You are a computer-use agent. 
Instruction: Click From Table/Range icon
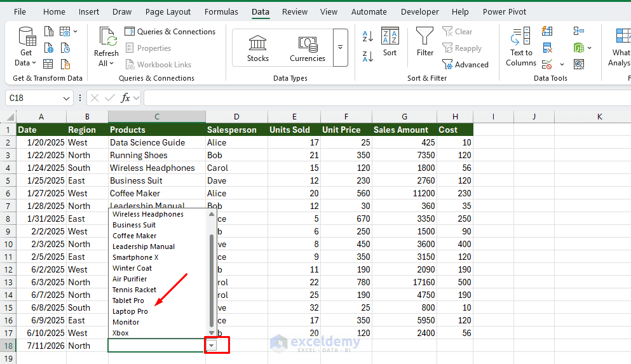(48, 64)
